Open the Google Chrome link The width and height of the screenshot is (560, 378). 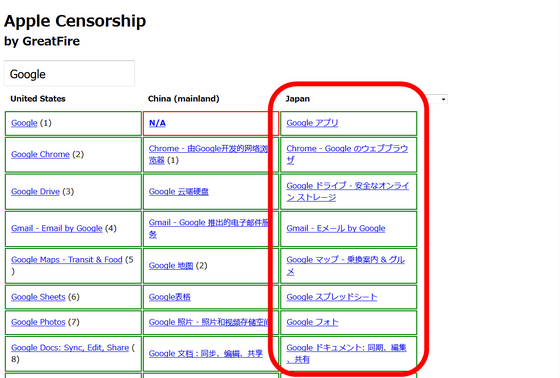pyautogui.click(x=40, y=154)
